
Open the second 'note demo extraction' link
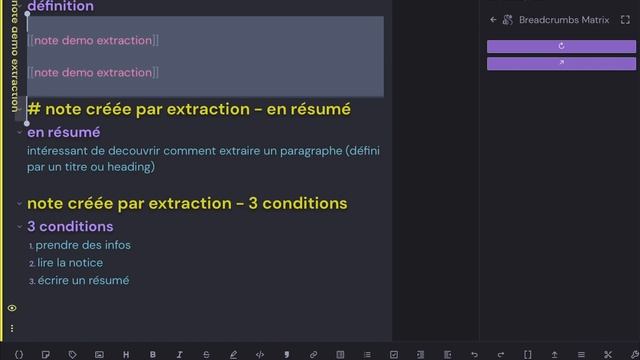[93, 73]
